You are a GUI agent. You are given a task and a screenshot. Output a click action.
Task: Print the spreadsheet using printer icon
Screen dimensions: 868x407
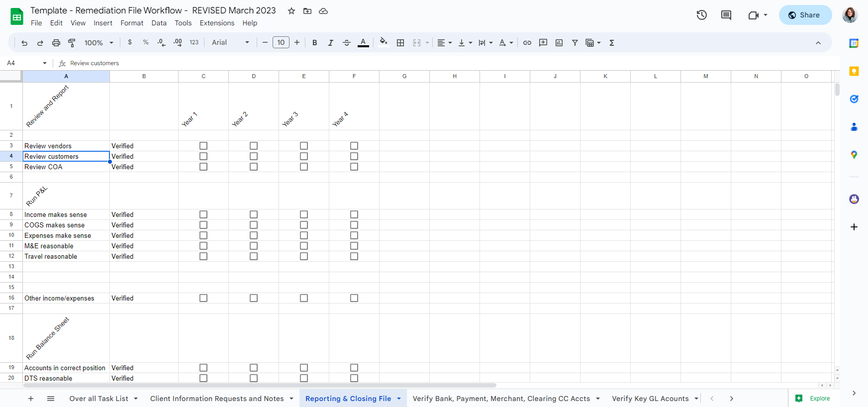pyautogui.click(x=56, y=43)
